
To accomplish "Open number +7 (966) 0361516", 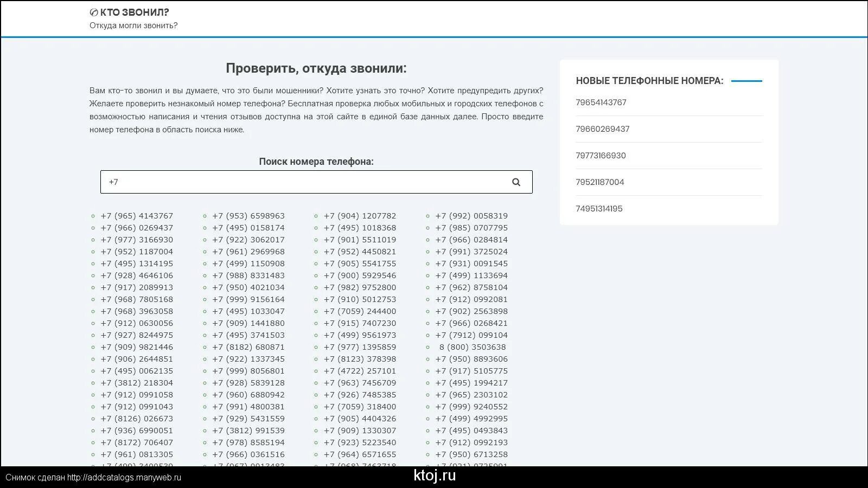I will click(x=248, y=454).
